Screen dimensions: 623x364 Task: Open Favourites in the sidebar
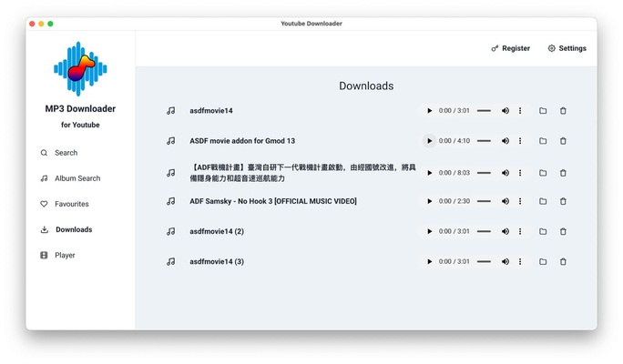click(65, 204)
